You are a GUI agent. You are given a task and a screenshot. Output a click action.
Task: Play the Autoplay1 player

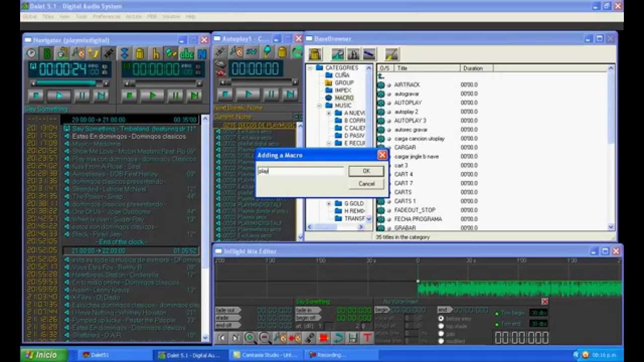tap(248, 94)
